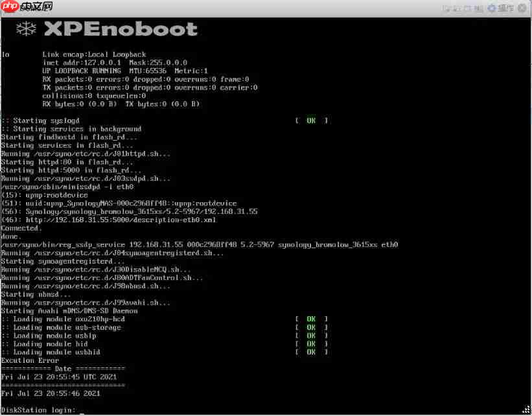Click the toolbar icon just left of the gear

tap(479, 8)
